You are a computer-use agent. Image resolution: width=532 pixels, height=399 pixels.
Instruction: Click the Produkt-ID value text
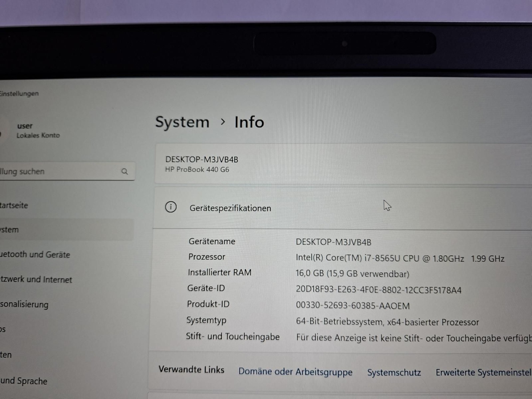(353, 306)
